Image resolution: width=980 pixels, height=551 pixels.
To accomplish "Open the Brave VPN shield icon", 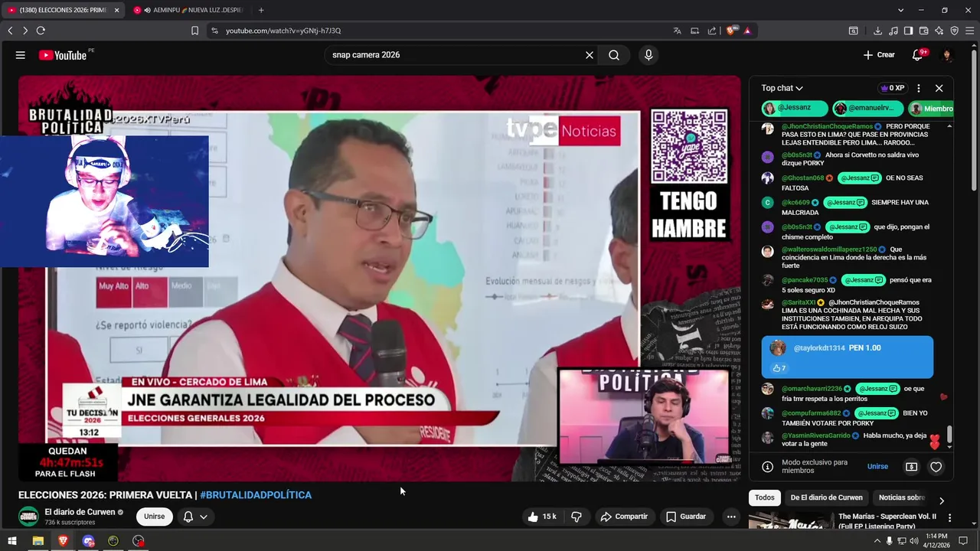I will click(x=954, y=31).
